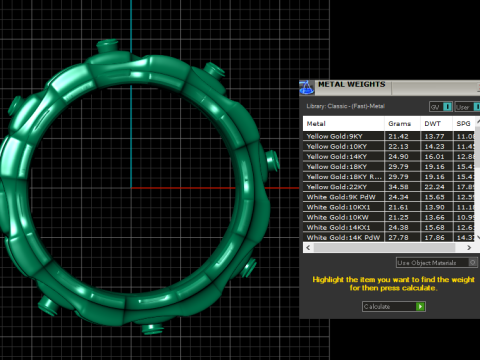480x360 pixels.
Task: Click the 15.68 DWT value
Action: [x=434, y=227]
